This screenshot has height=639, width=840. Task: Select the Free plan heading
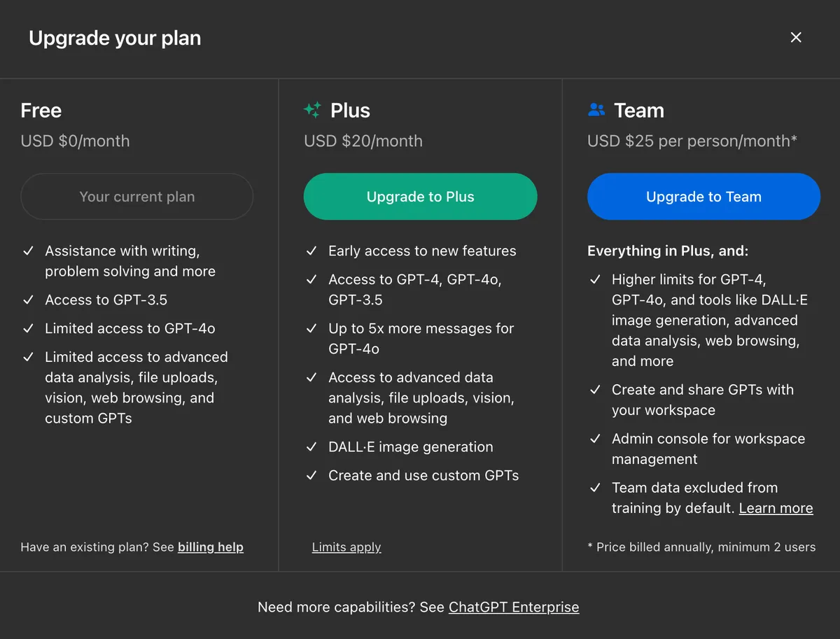[x=41, y=110]
